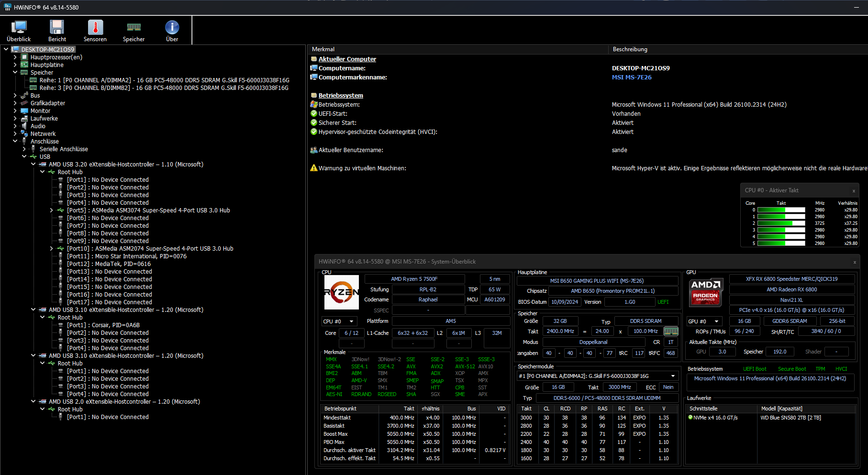
Task: Click the Betriebssystem heading link
Action: 341,96
